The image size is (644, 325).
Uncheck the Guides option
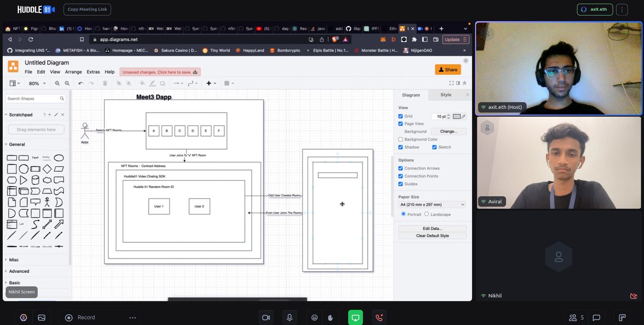pos(401,184)
